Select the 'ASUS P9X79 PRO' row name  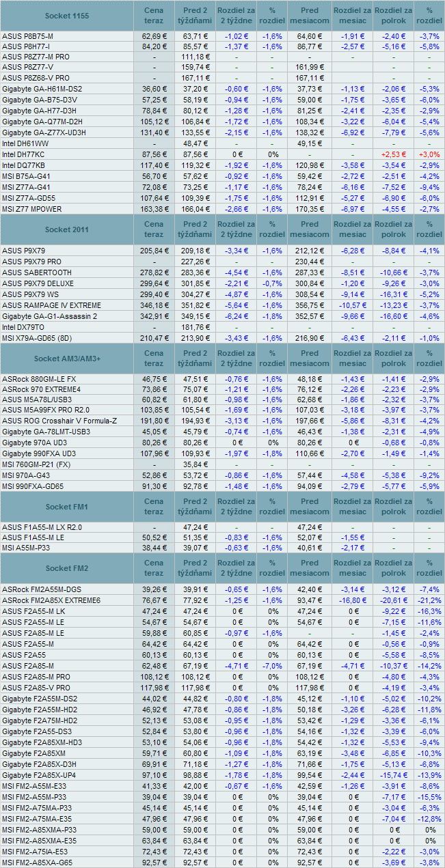click(x=31, y=261)
